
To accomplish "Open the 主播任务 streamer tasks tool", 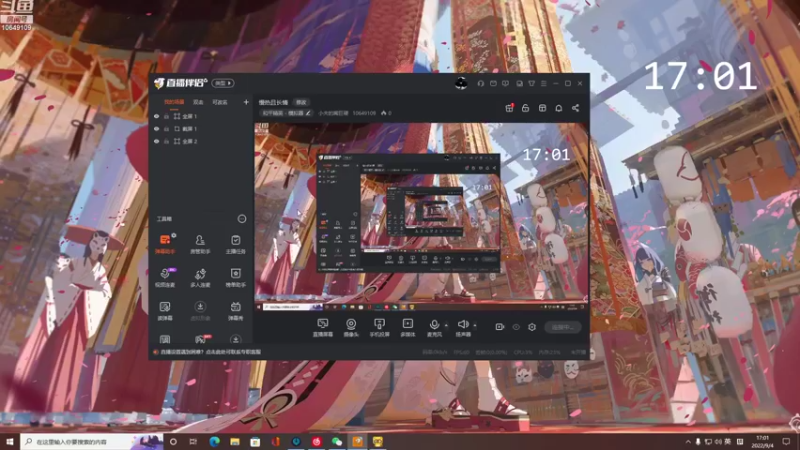I will [x=235, y=244].
